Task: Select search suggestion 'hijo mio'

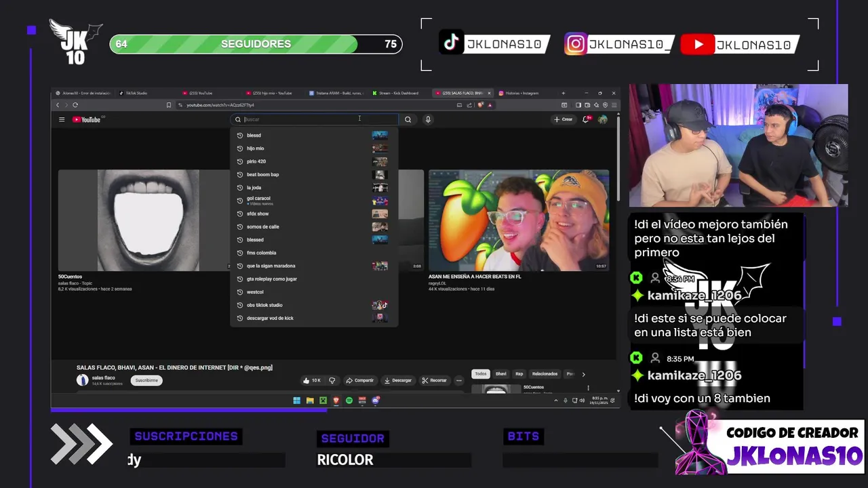Action: 313,148
